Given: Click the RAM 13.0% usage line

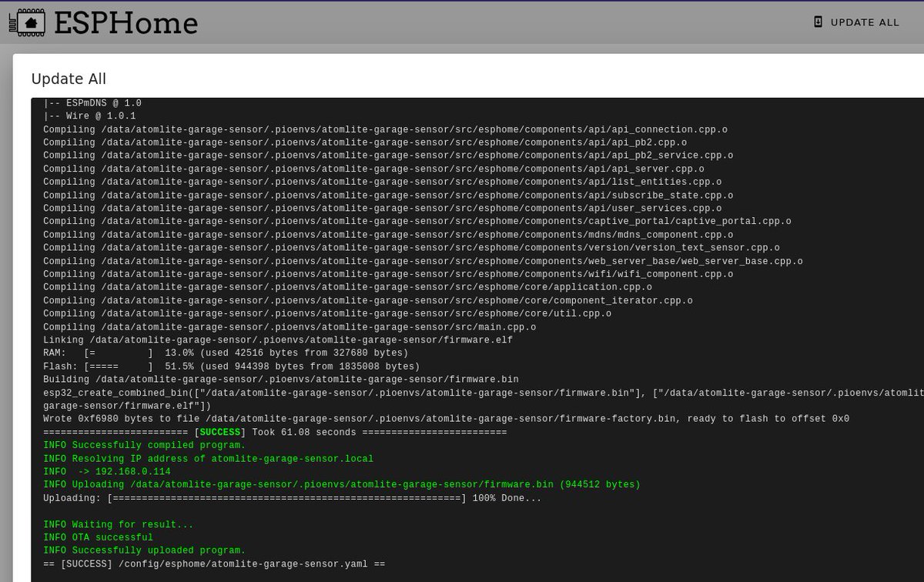Looking at the screenshot, I should click(226, 353).
